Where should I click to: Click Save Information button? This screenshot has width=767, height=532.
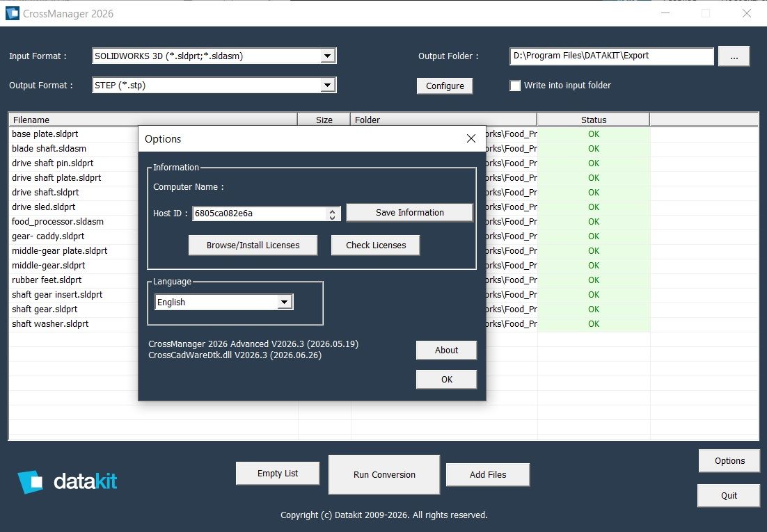410,213
